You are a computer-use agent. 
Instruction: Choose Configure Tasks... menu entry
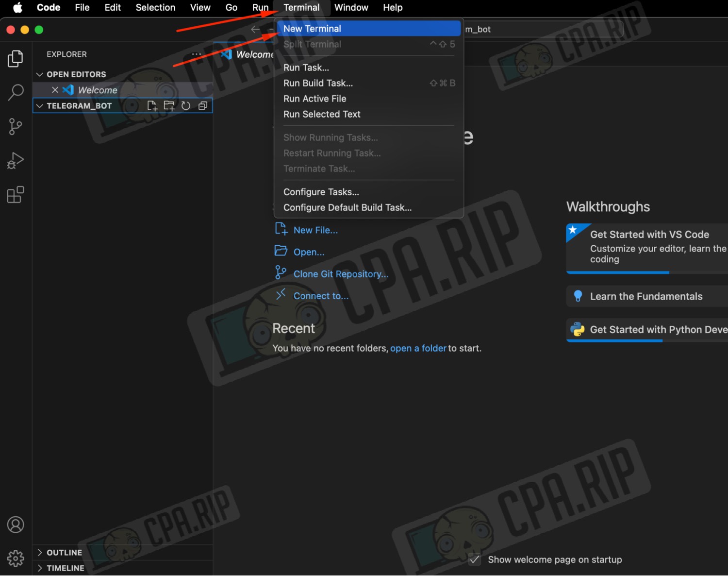pos(369,192)
